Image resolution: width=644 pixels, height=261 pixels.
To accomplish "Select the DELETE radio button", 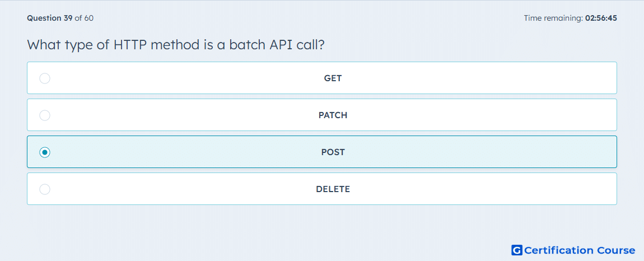I will click(x=45, y=189).
